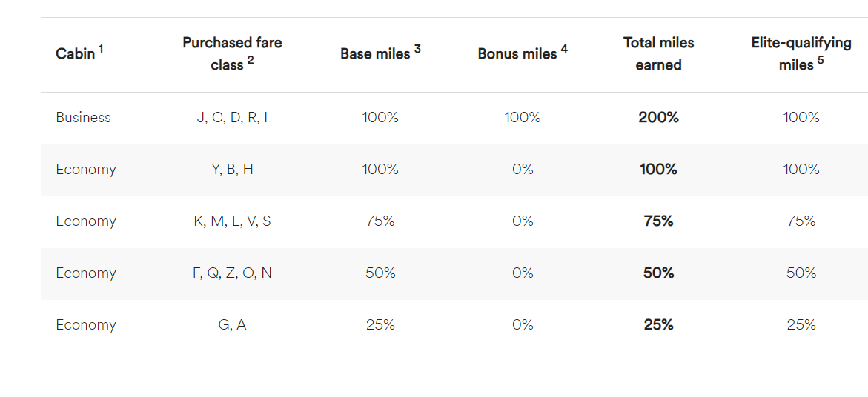
Task: Select the bold 50% total miles value
Action: click(658, 273)
